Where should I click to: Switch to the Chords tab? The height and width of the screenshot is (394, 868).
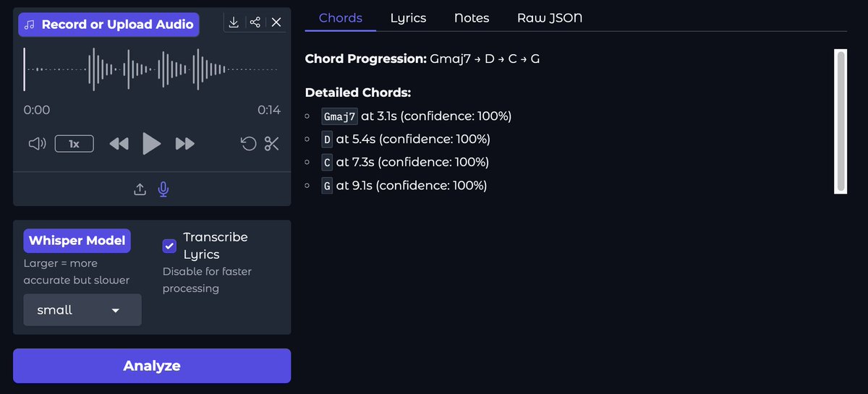pyautogui.click(x=341, y=17)
